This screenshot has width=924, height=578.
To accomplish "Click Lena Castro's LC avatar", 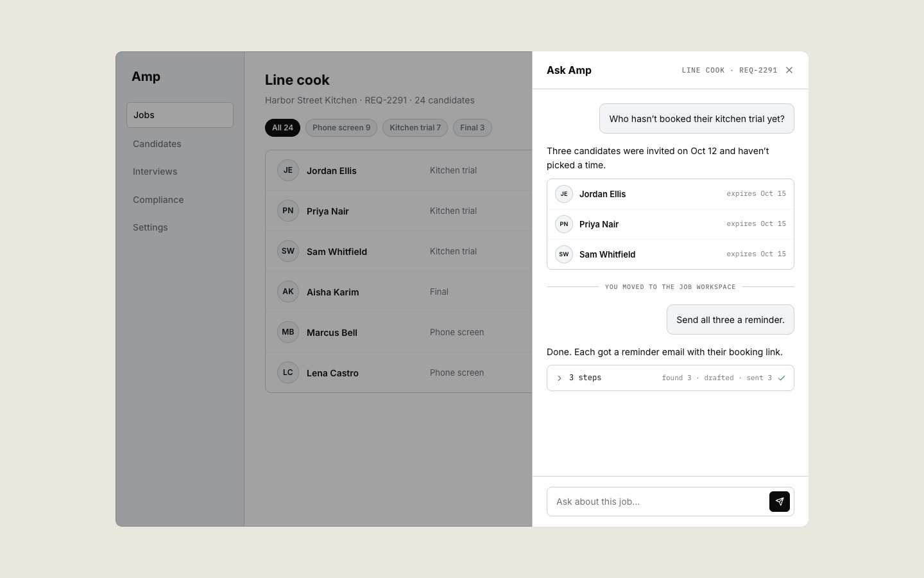I will coord(288,372).
